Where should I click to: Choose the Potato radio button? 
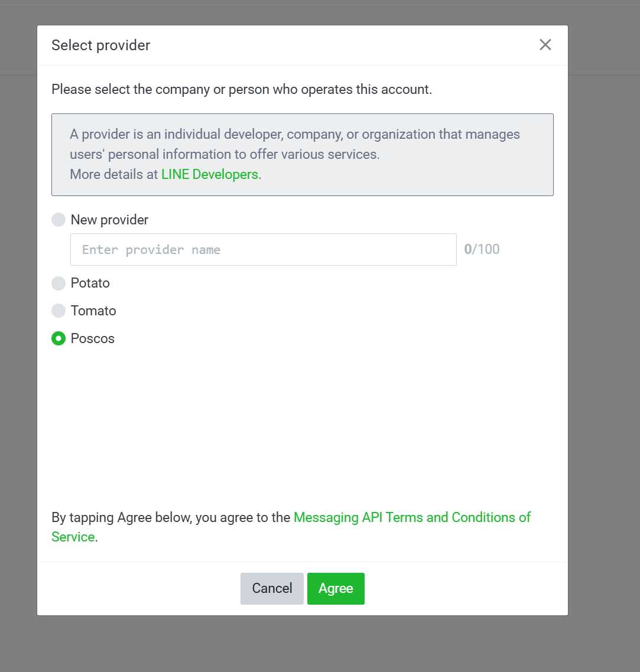click(59, 283)
